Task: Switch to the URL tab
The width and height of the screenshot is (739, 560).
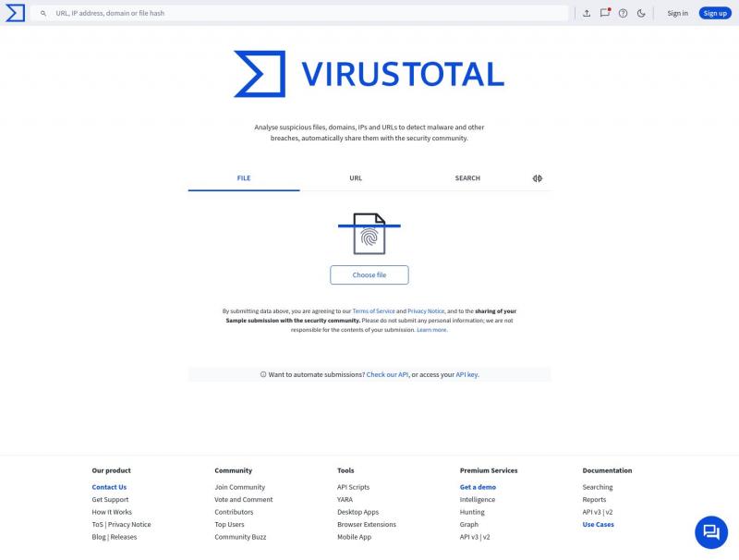Action: click(x=356, y=178)
